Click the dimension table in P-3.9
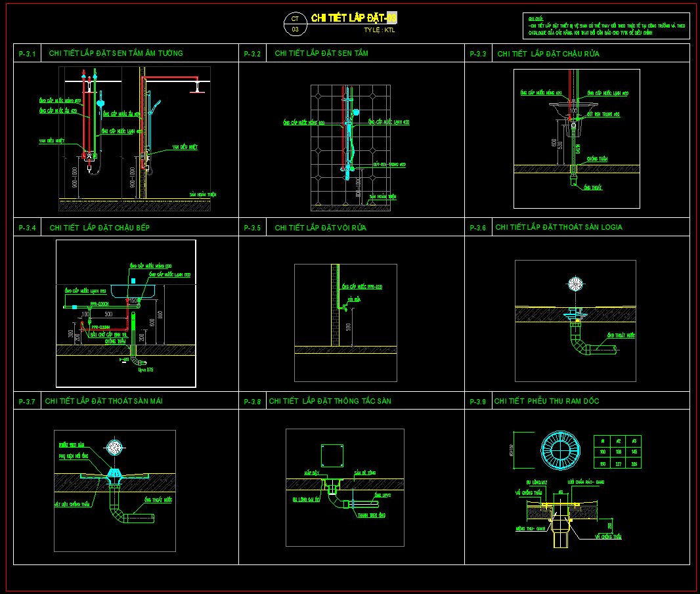Image resolution: width=700 pixels, height=594 pixels. point(617,452)
